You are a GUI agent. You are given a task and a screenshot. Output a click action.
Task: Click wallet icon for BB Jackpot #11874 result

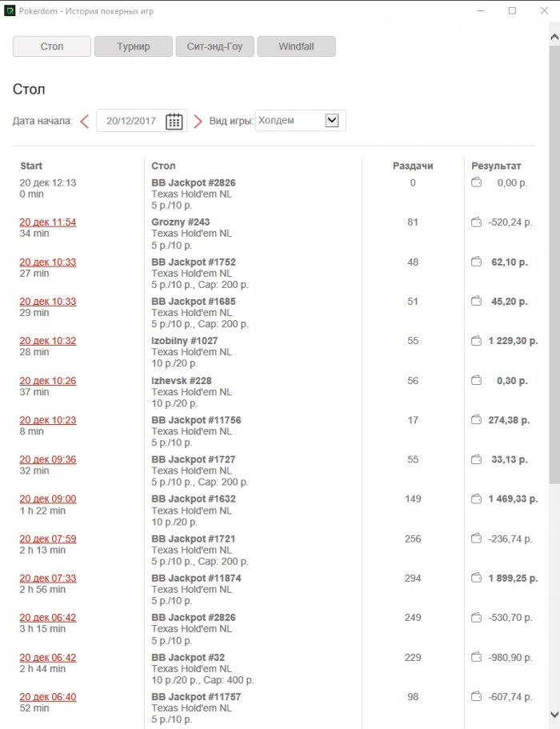[x=476, y=578]
